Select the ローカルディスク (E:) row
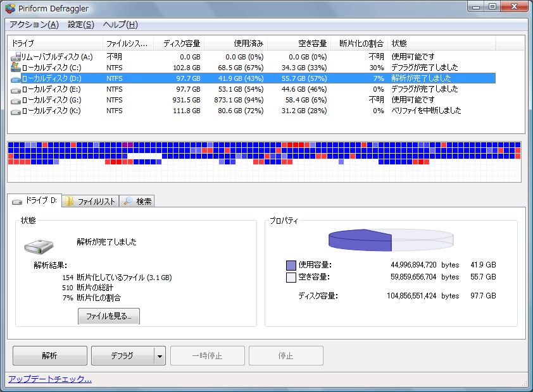 (x=252, y=89)
